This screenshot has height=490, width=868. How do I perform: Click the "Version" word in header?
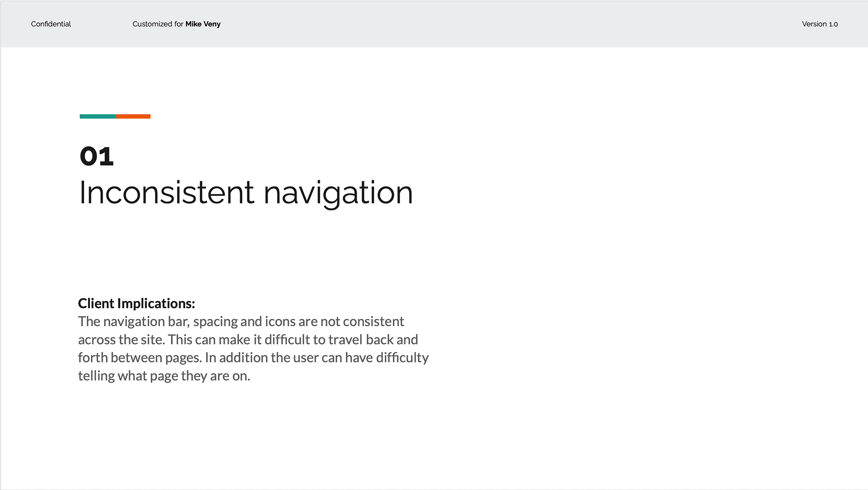pyautogui.click(x=814, y=24)
